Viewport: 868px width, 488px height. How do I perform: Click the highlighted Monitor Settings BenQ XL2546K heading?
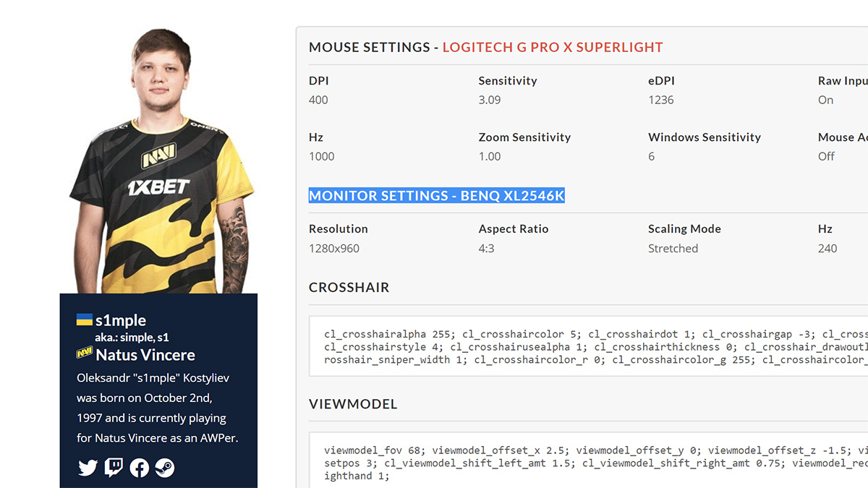click(x=436, y=196)
